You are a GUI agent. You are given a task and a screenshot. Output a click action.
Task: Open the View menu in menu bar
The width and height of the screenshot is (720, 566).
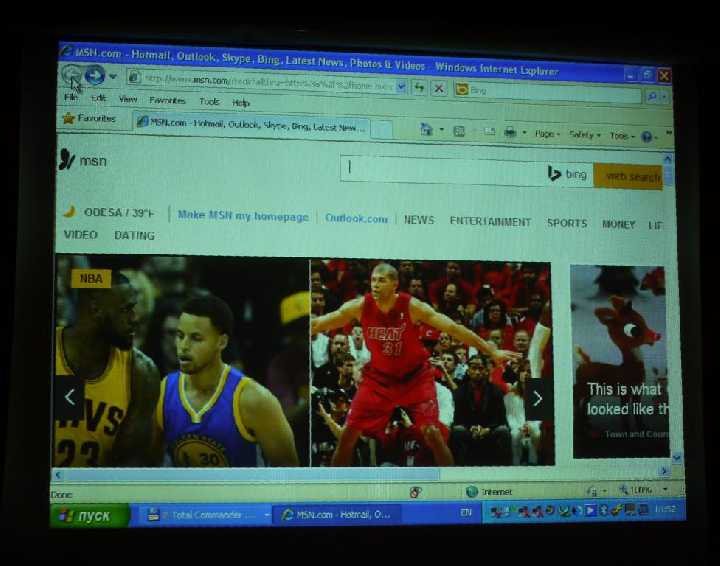pos(128,99)
